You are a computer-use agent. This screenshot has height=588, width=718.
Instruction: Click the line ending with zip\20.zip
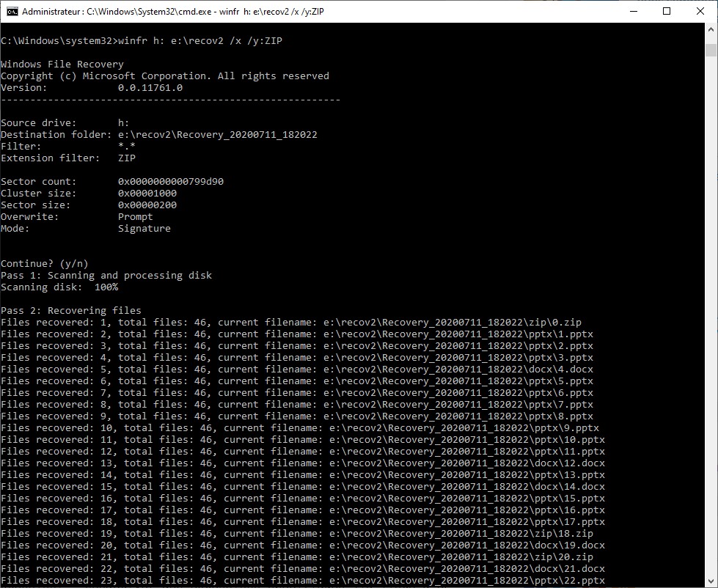297,557
